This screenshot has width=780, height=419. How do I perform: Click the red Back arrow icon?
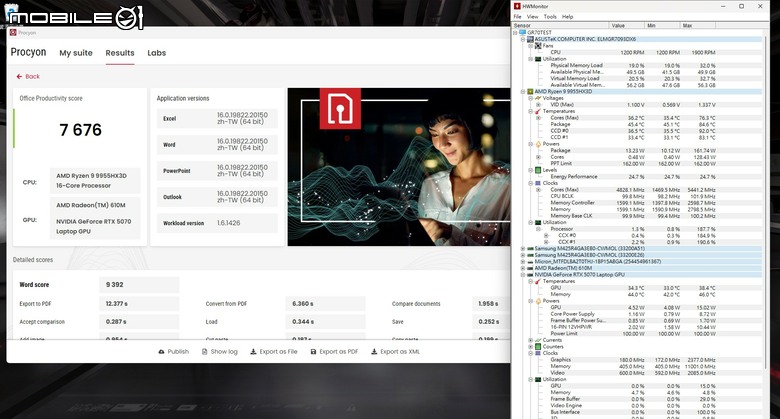point(19,77)
